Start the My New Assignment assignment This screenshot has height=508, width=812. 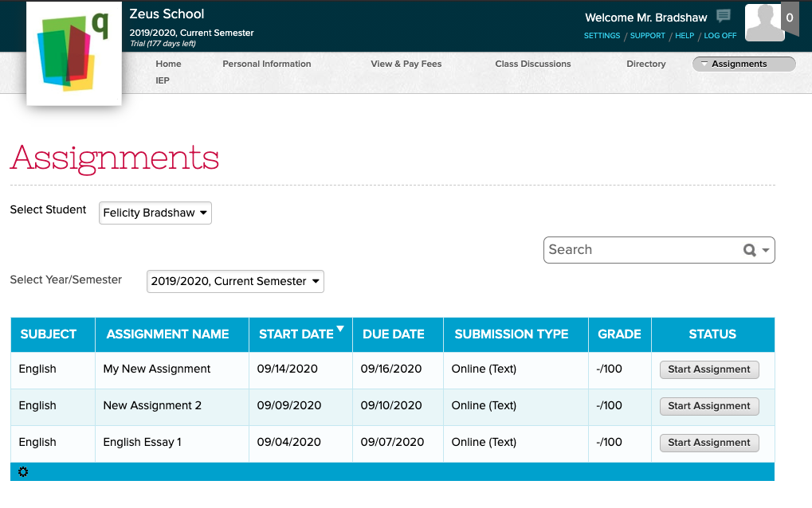[709, 369]
